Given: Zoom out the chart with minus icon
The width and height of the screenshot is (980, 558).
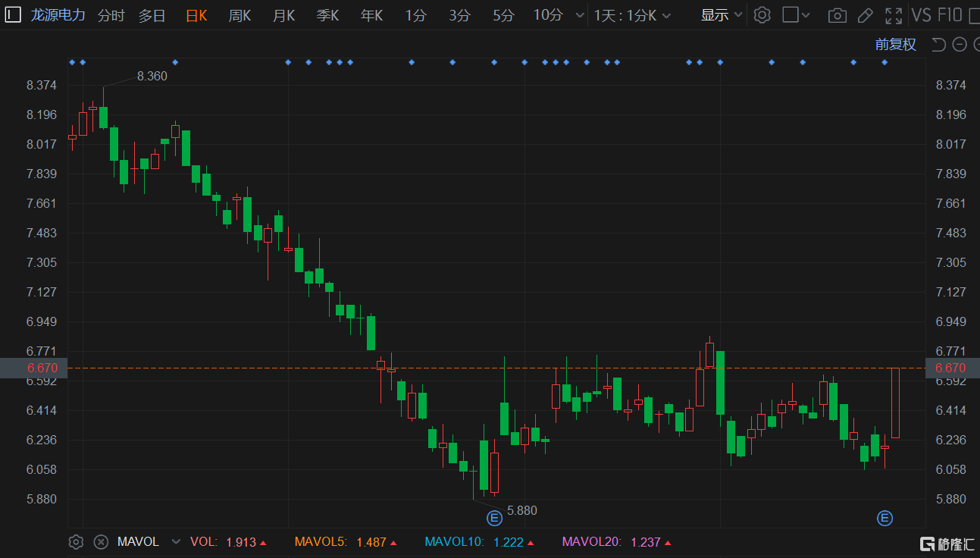Looking at the screenshot, I should 959,45.
